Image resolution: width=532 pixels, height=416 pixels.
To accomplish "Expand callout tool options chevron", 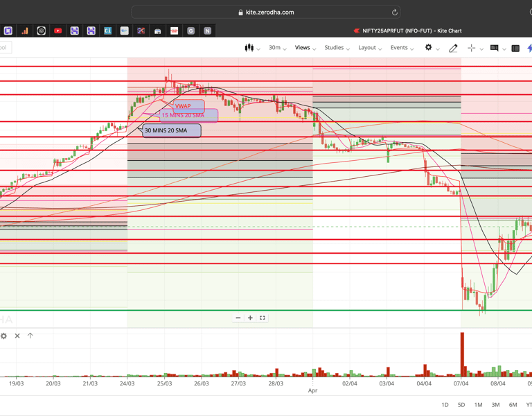I will (x=504, y=49).
